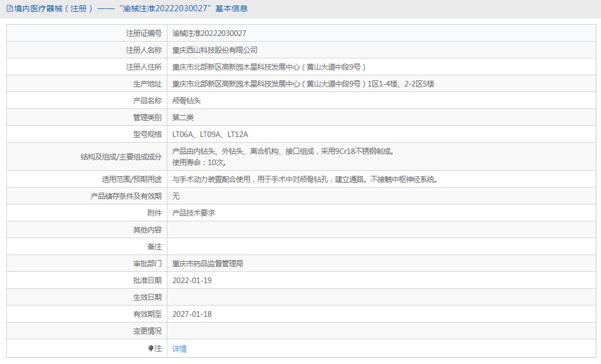Click the document icon beside the page title
This screenshot has width=601, height=364.
click(10, 8)
